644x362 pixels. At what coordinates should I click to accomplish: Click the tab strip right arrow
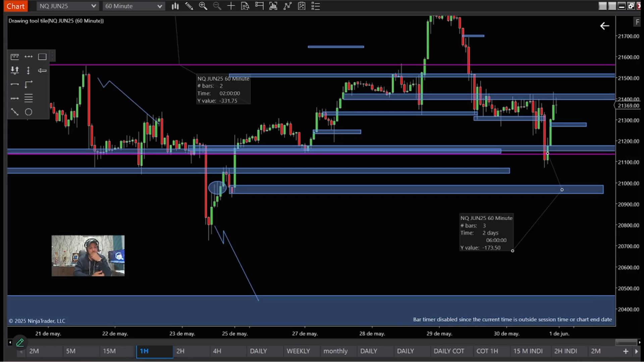[636, 351]
